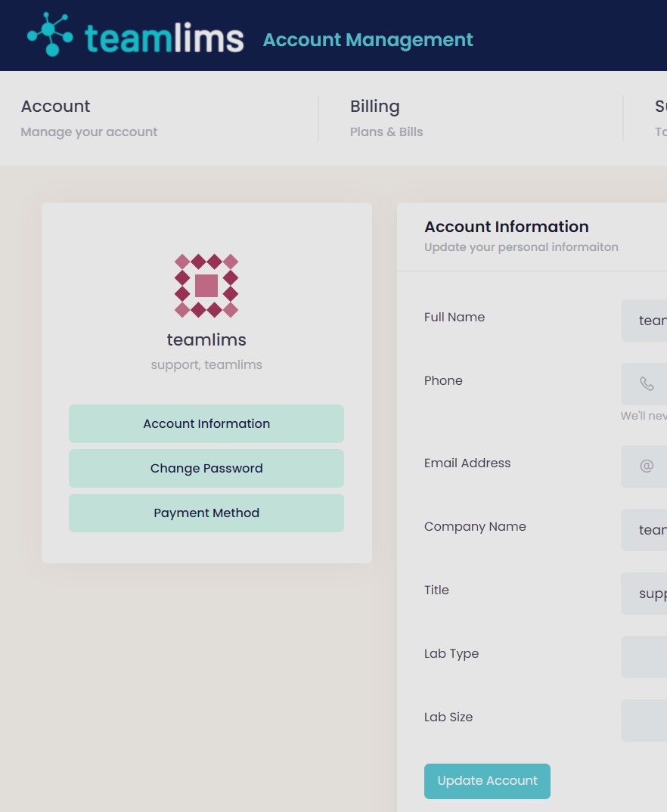Click the teamlims name under the avatar
667x812 pixels.
pos(206,339)
